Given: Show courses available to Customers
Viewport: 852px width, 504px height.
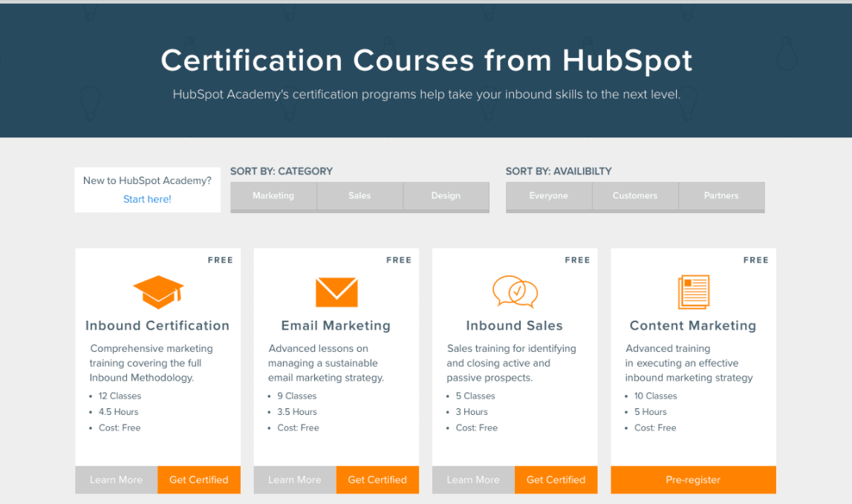Looking at the screenshot, I should tap(635, 195).
